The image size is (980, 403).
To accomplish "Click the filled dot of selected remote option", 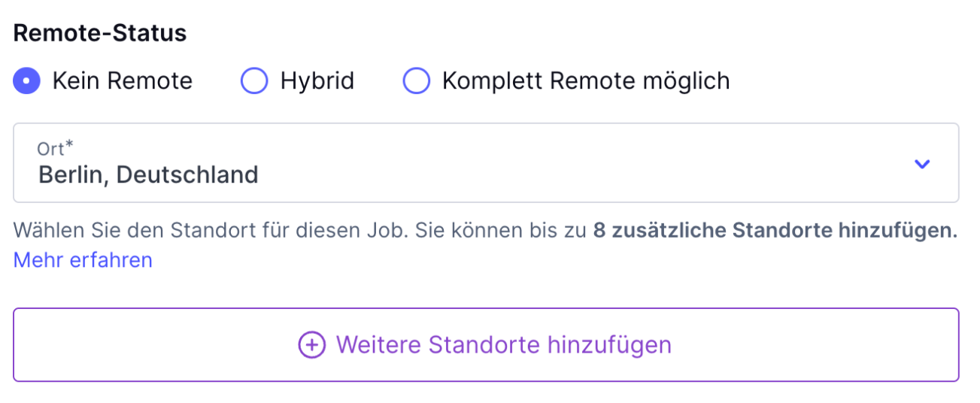I will coord(27,80).
